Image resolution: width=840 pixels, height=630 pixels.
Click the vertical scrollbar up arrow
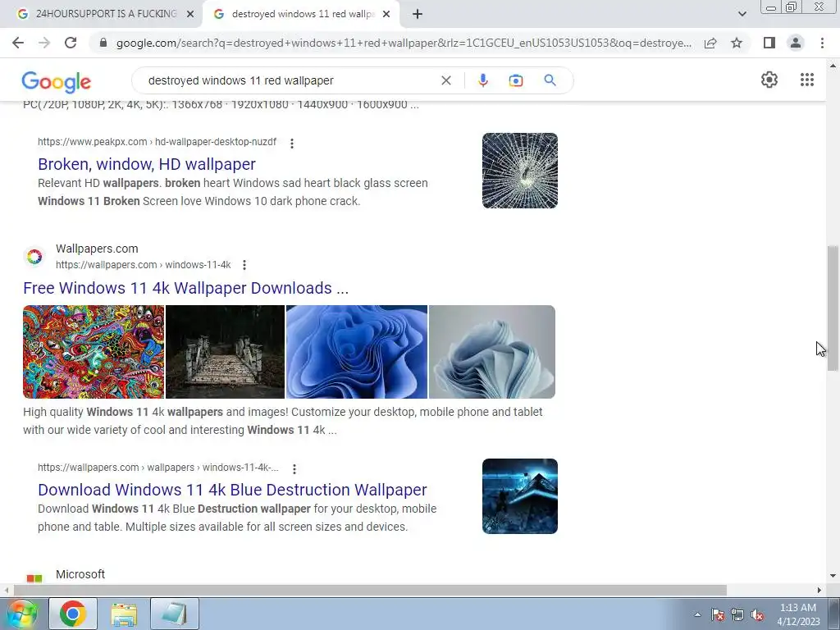[833, 66]
